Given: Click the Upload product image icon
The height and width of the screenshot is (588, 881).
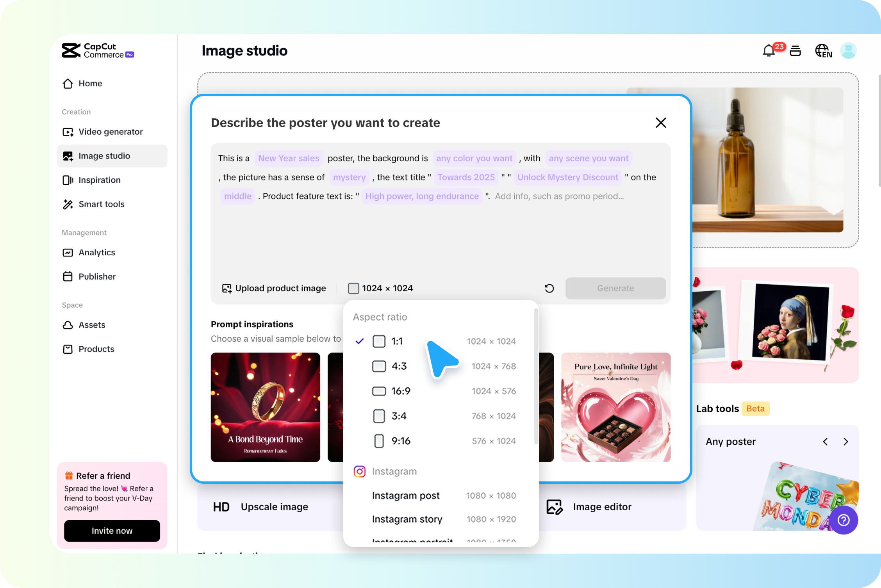Looking at the screenshot, I should [226, 288].
